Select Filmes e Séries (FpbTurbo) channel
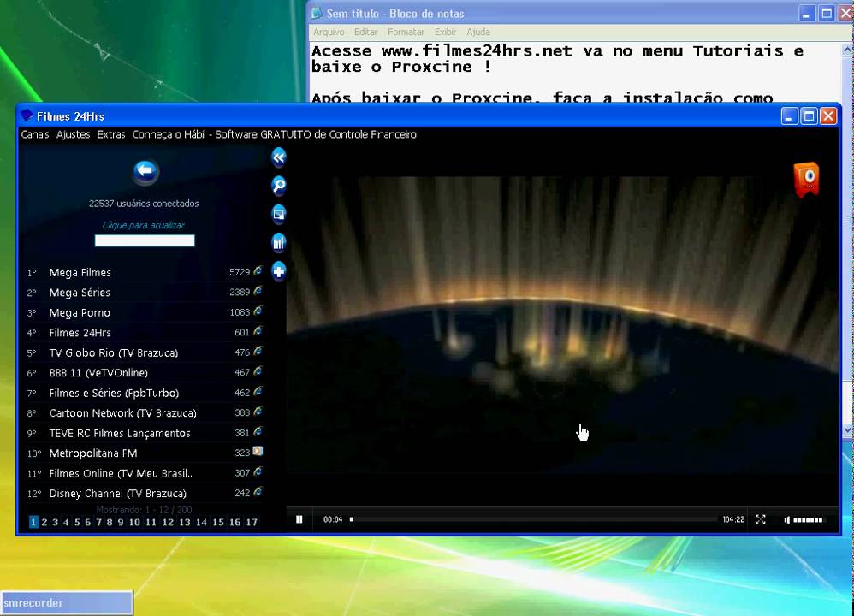 [145, 394]
